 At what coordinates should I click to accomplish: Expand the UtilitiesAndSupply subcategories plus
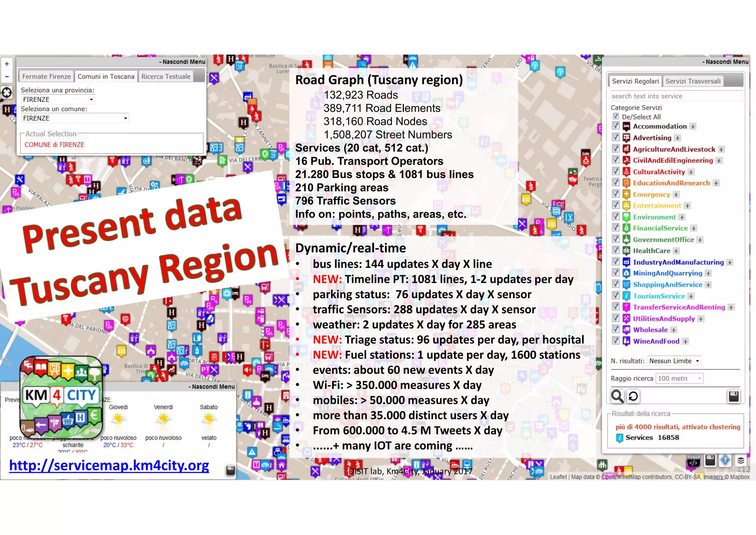[701, 319]
